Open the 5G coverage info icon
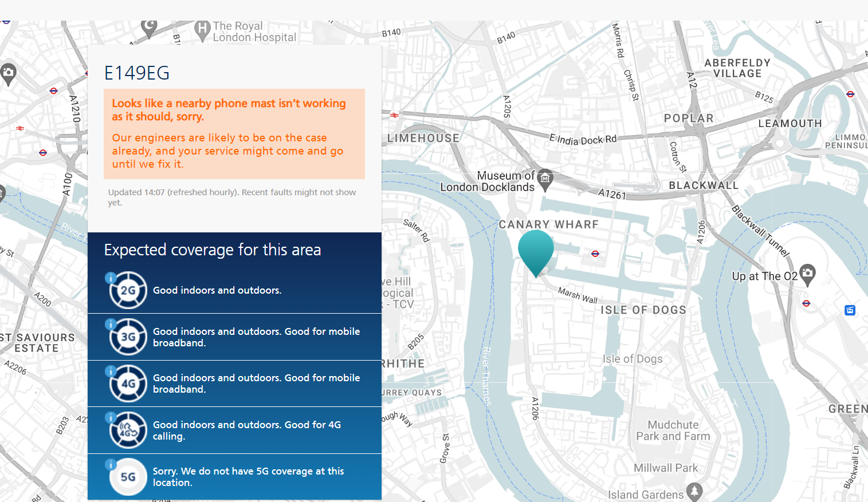868x502 pixels. [111, 464]
